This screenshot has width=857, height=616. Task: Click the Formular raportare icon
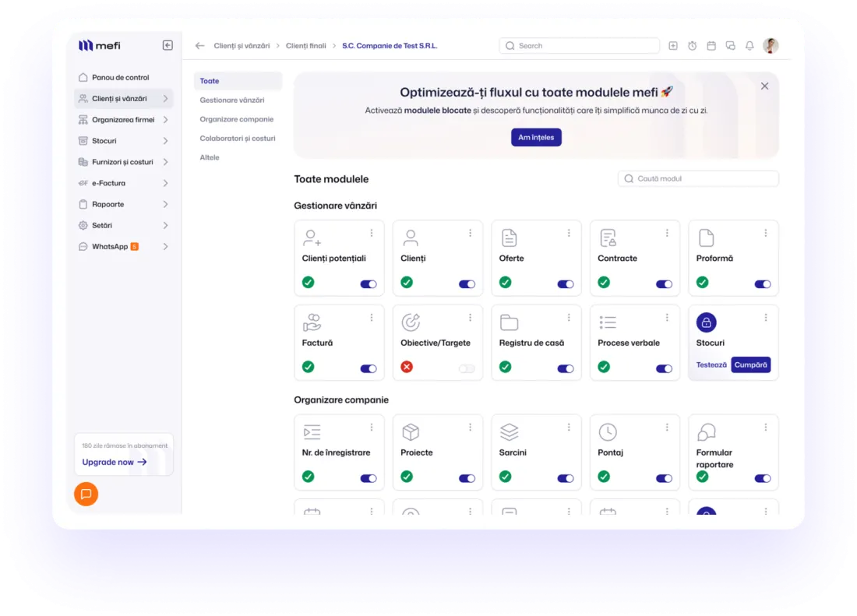coord(706,432)
